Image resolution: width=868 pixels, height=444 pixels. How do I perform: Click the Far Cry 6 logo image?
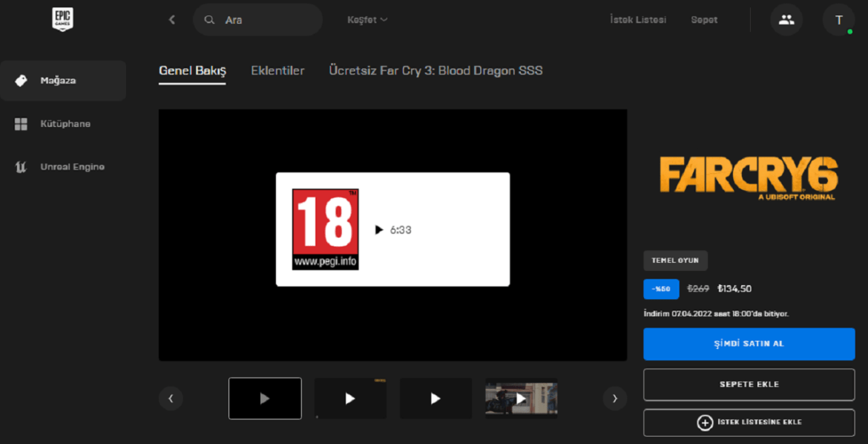[x=749, y=178]
